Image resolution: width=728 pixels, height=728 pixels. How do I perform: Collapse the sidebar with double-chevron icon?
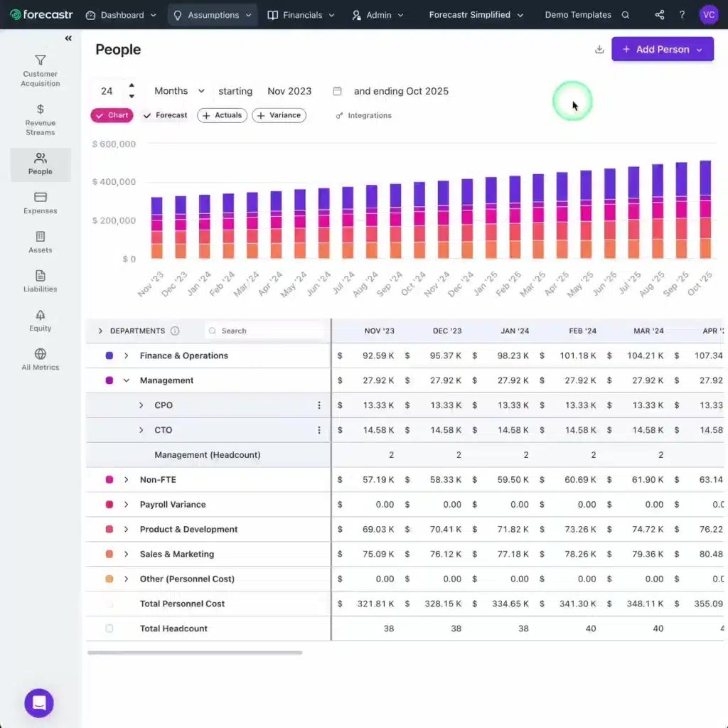coord(68,38)
